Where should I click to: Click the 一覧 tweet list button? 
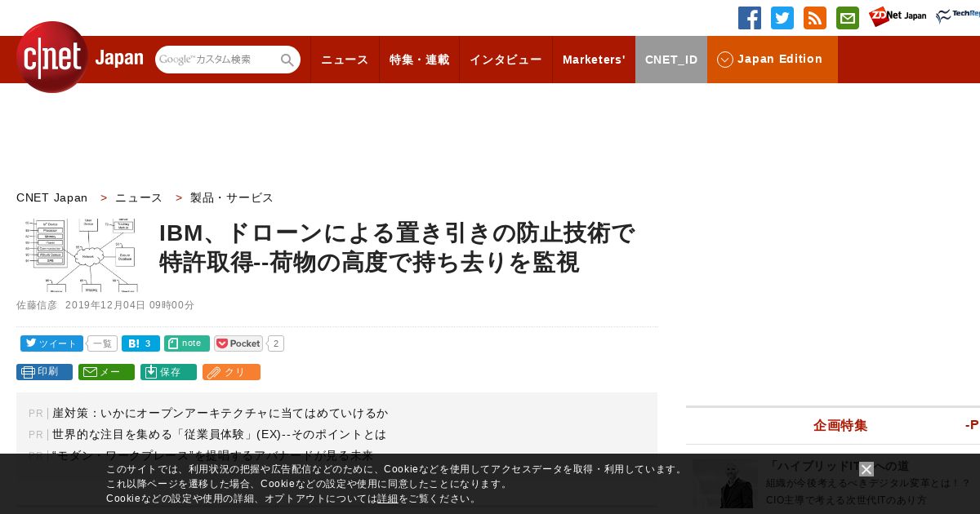click(x=102, y=343)
